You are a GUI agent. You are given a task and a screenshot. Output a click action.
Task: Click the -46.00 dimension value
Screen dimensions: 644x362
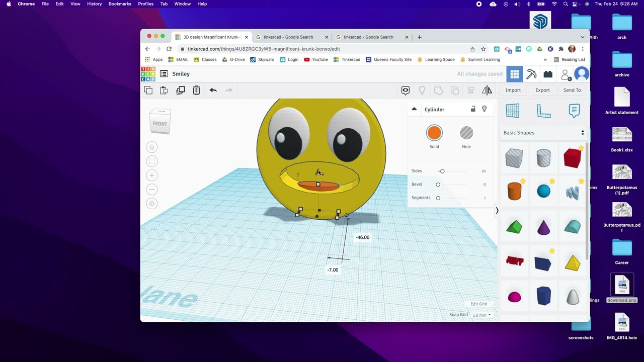point(362,237)
